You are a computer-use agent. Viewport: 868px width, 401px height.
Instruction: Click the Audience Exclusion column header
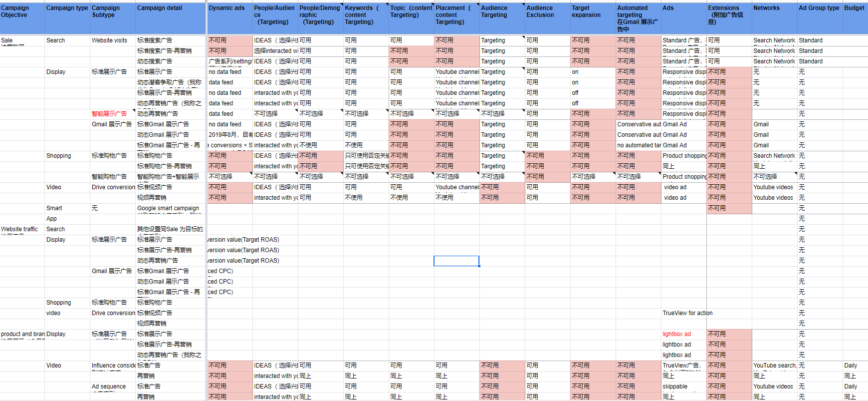[547, 18]
